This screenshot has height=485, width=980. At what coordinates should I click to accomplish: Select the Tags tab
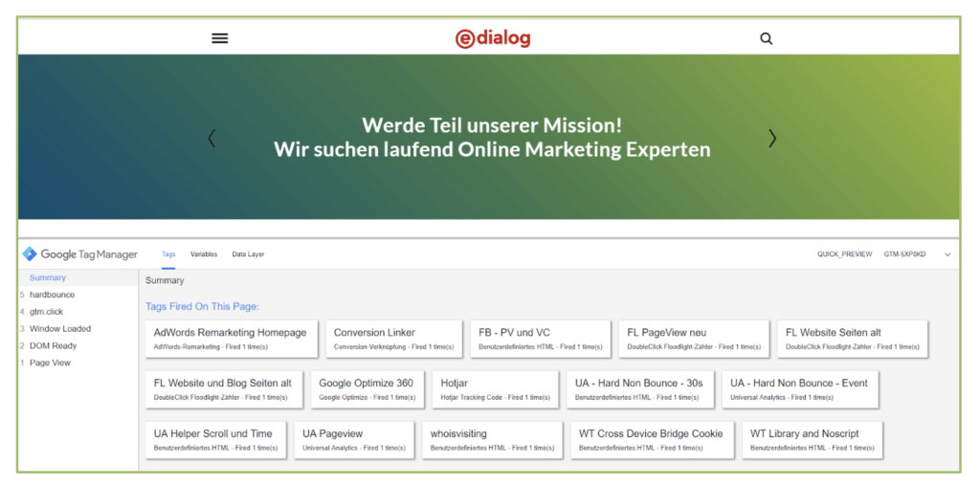click(168, 254)
